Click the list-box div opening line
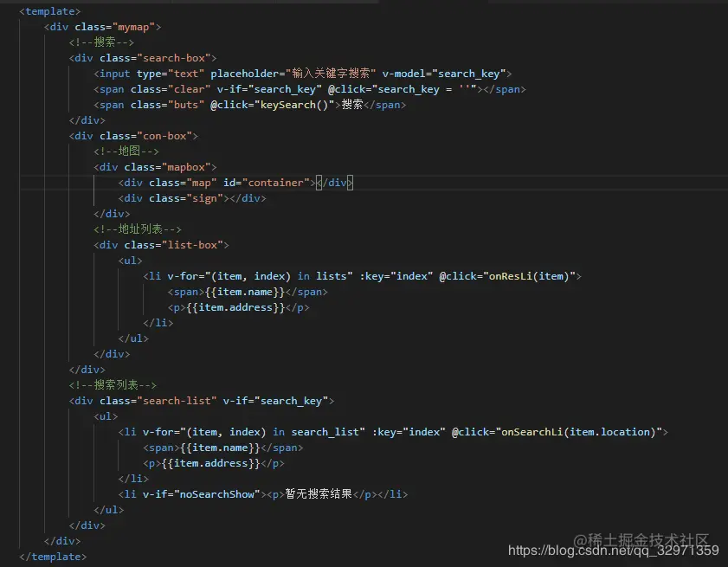This screenshot has height=567, width=728. click(161, 245)
